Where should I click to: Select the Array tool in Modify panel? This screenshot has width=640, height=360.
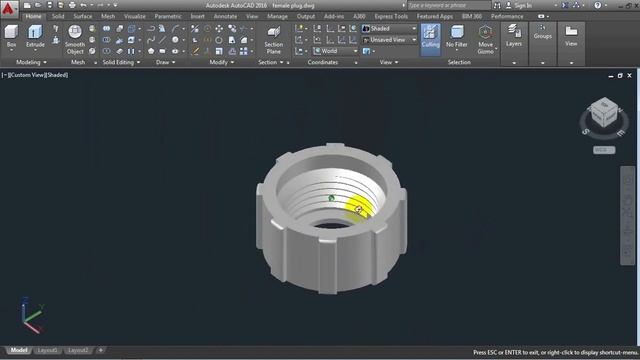tap(244, 51)
